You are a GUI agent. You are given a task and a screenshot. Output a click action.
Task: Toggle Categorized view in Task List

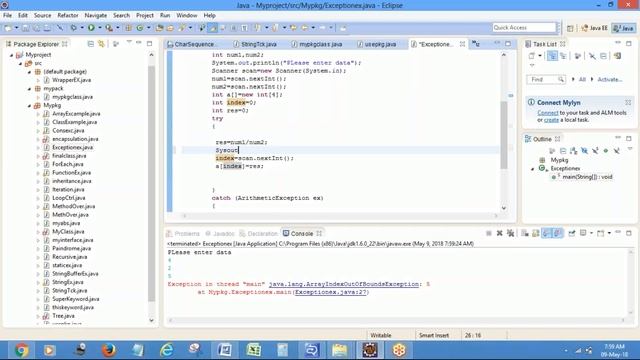click(x=552, y=56)
